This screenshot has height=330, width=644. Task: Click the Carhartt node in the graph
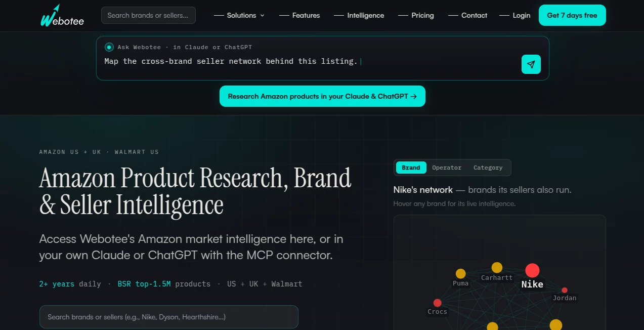pos(497,267)
